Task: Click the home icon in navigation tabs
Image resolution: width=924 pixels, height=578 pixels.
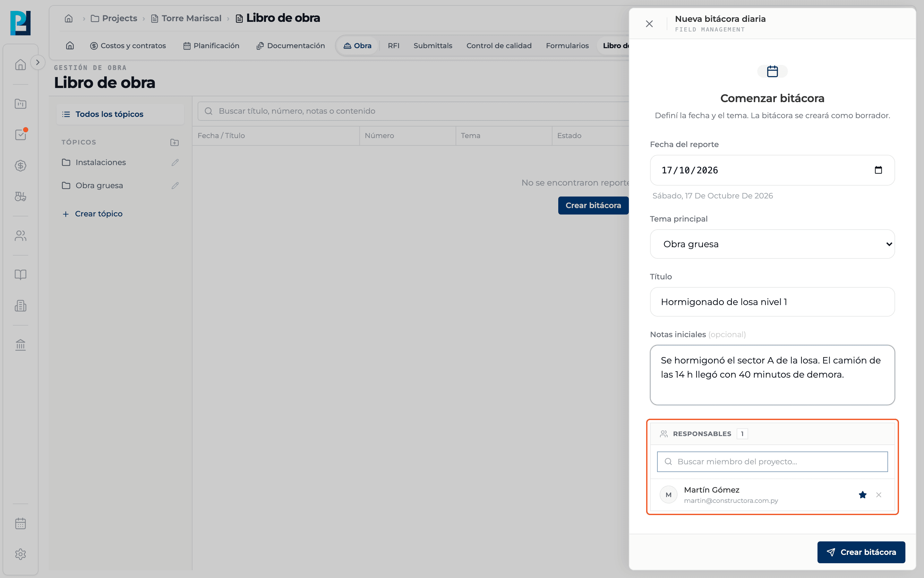Action: point(70,46)
